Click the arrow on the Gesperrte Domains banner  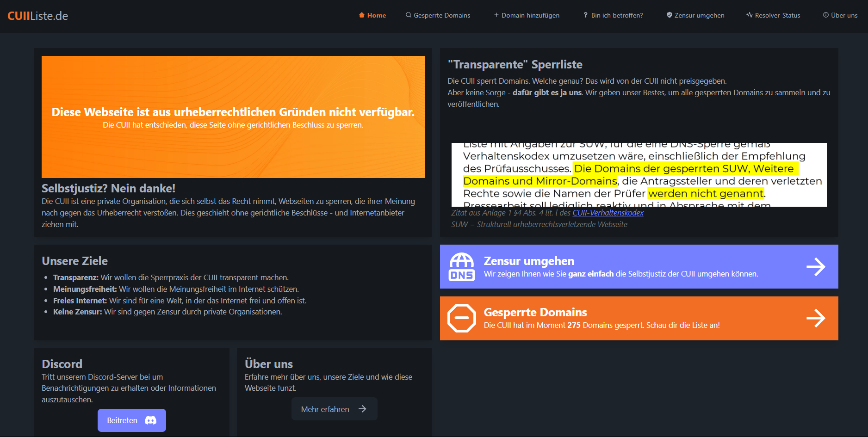click(x=815, y=318)
